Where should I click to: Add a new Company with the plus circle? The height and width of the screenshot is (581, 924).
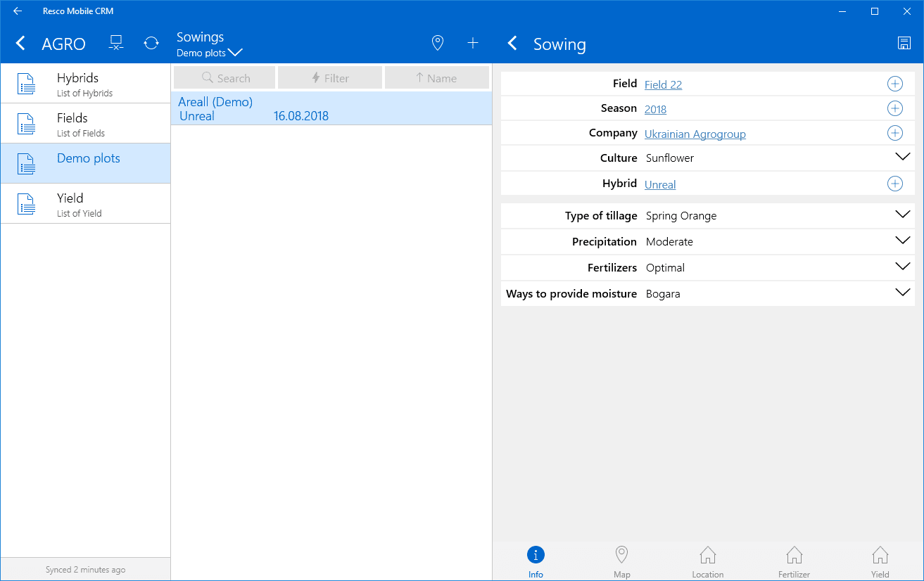coord(894,133)
